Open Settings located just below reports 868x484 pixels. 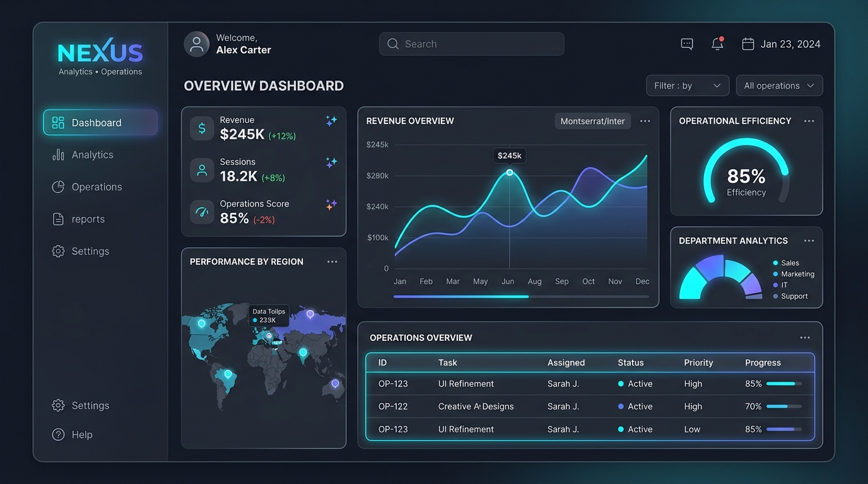click(81, 251)
